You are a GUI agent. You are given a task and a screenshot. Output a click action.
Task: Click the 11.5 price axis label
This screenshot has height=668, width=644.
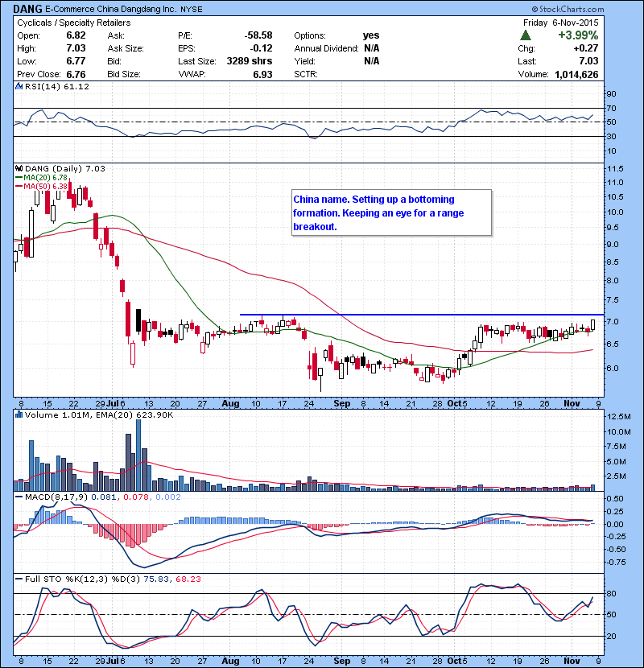(614, 169)
